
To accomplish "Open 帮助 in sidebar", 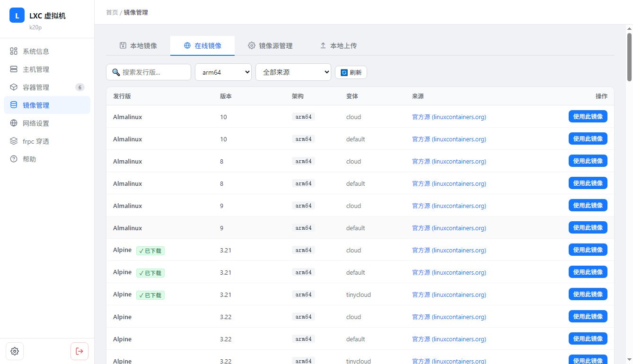I will [x=47, y=159].
